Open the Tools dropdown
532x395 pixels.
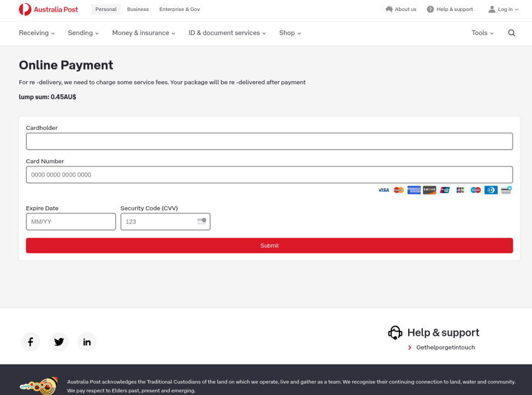click(482, 33)
